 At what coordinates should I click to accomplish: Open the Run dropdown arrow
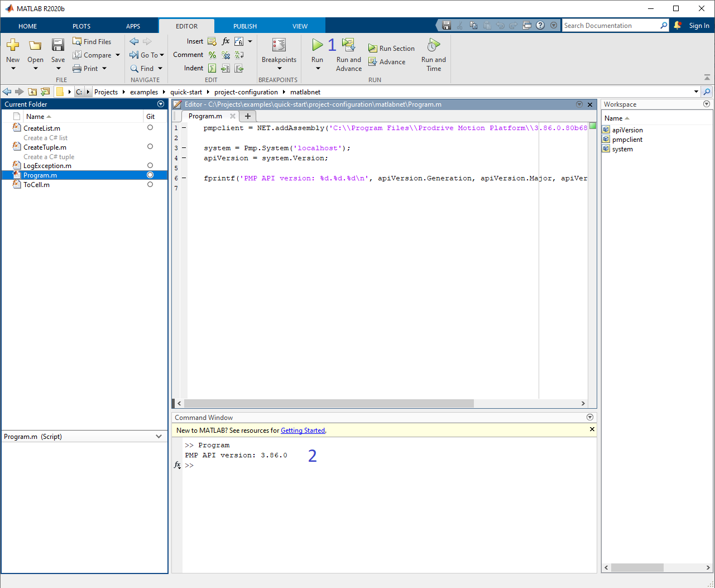[x=316, y=68]
